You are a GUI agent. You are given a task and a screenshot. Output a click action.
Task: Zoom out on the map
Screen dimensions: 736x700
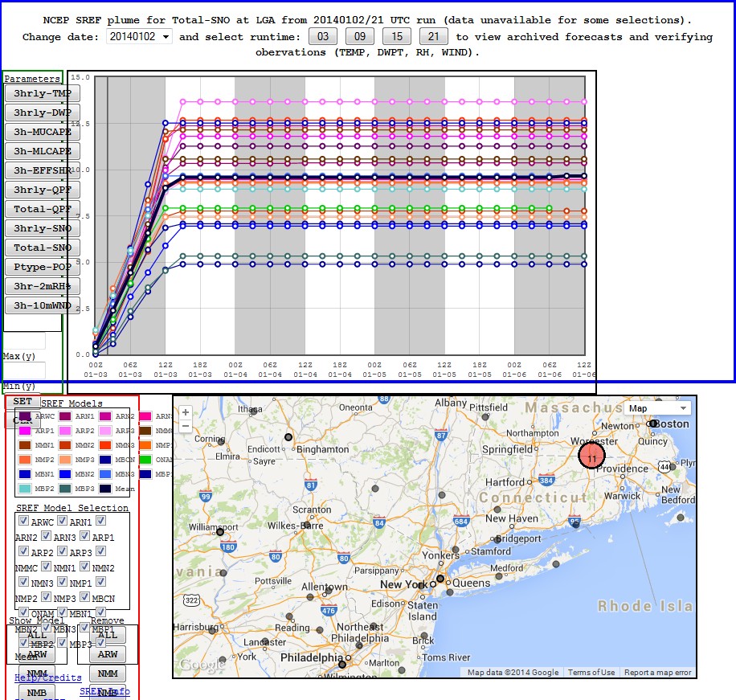point(186,427)
